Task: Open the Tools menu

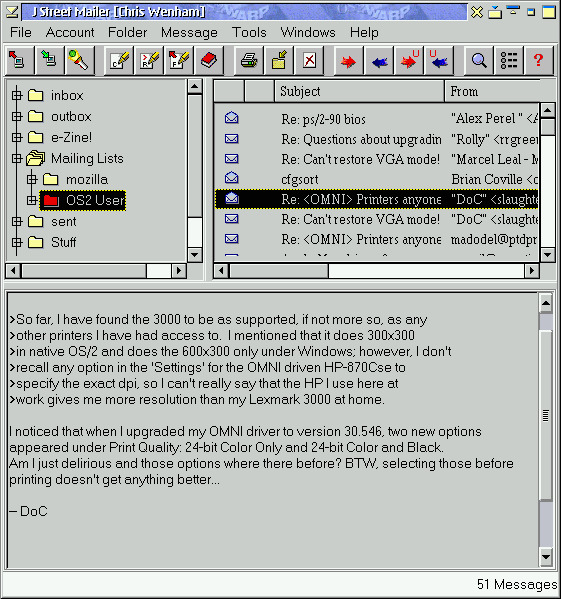Action: tap(249, 32)
